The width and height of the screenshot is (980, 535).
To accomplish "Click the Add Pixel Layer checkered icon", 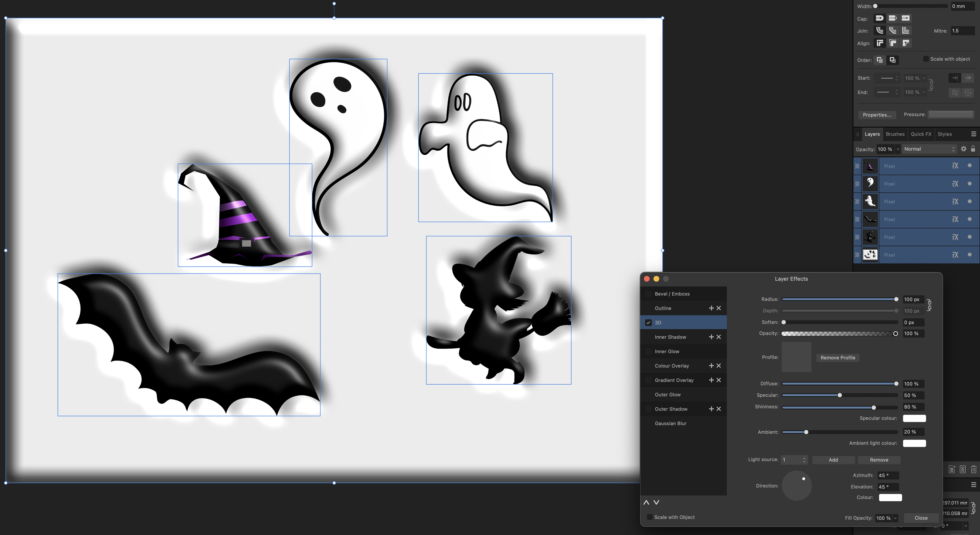I will (x=962, y=469).
